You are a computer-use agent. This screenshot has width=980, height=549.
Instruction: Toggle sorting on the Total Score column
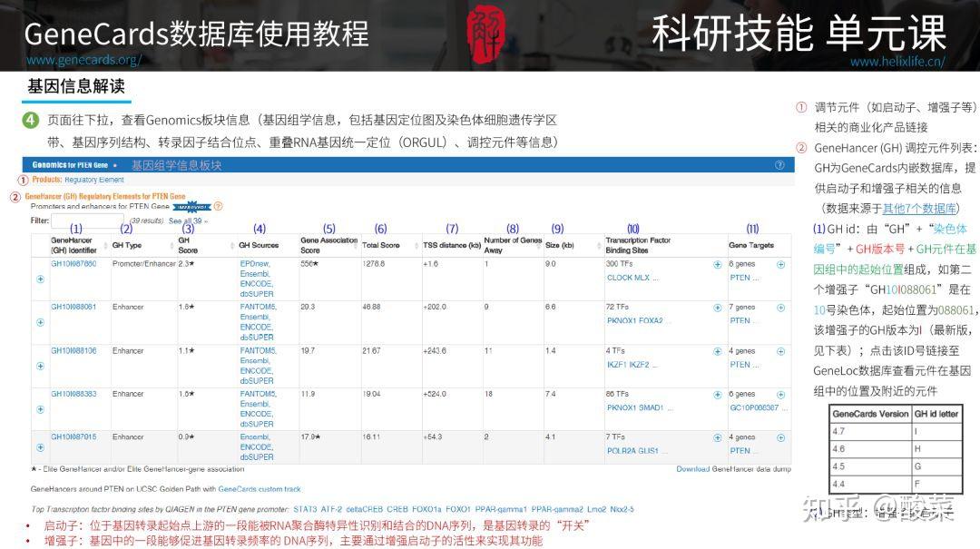point(379,245)
